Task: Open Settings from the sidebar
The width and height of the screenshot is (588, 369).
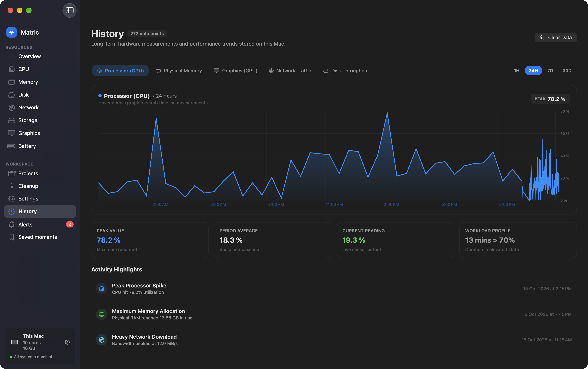Action: [40, 199]
